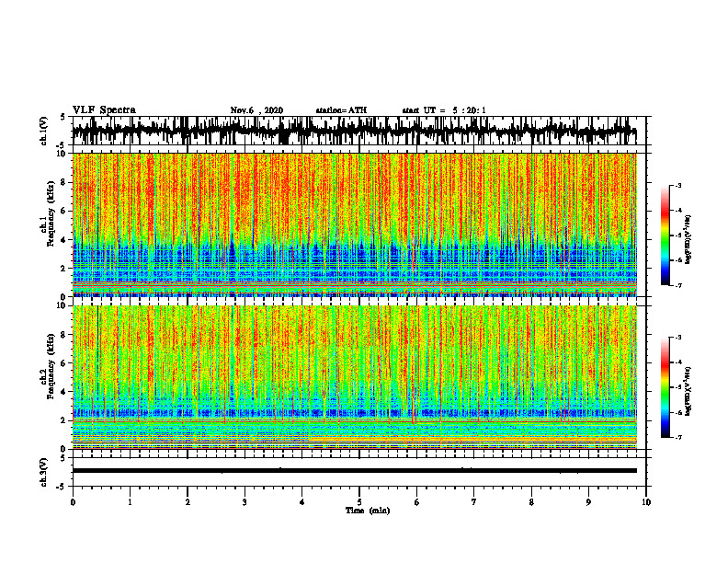Click the "ch.1 Frequency (kHz)" axis label
Screen dimensions: 728x563
tap(48, 213)
